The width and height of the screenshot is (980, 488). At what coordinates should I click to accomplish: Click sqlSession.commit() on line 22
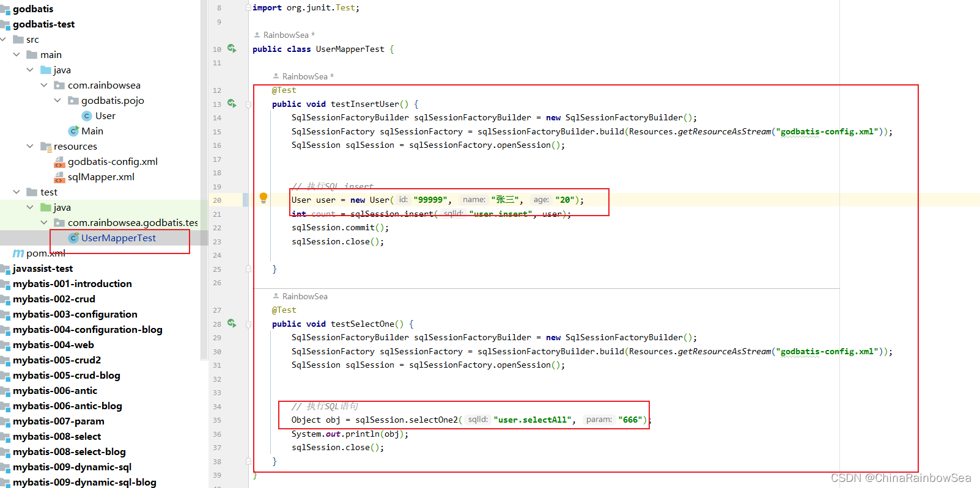pyautogui.click(x=340, y=228)
